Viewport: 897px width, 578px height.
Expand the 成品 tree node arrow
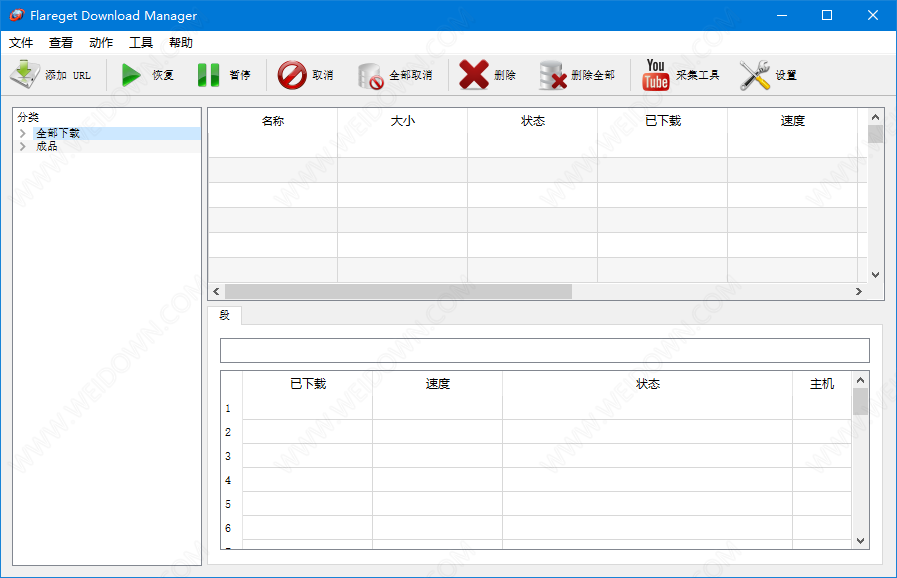tap(23, 147)
